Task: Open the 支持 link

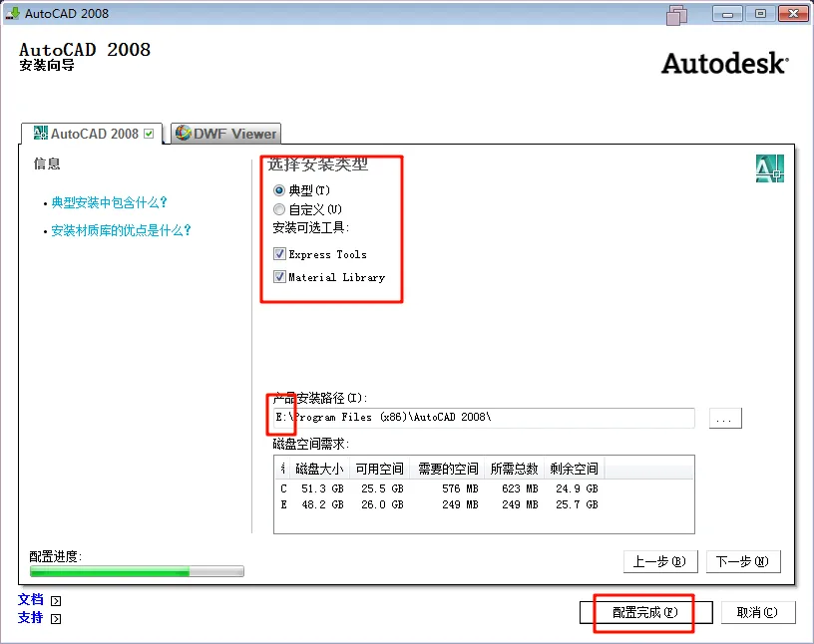Action: pos(30,617)
